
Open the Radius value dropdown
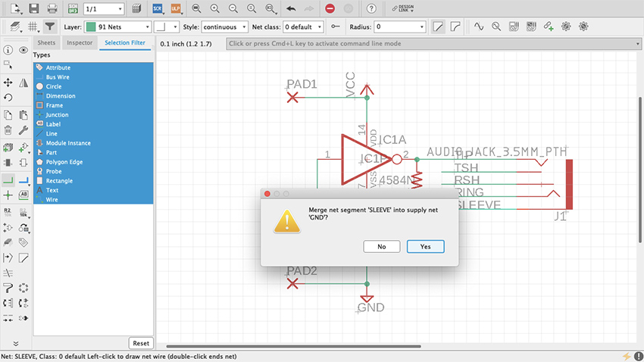399,27
